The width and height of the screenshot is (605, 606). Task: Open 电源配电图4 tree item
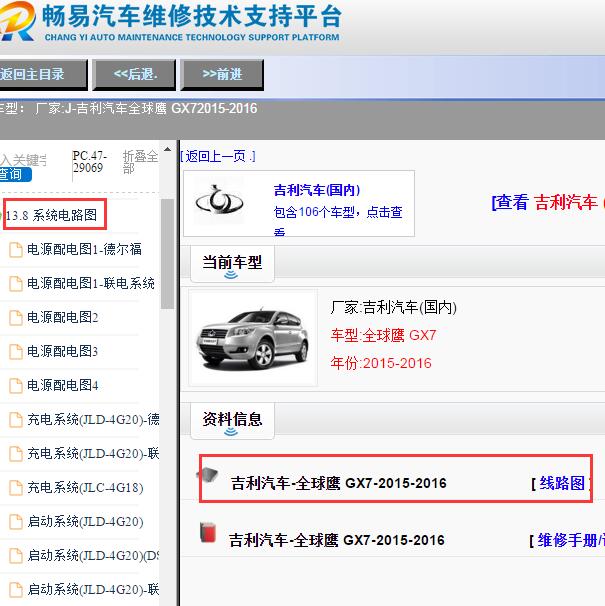coord(63,385)
